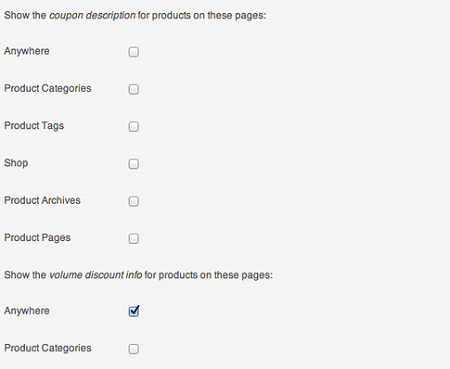The image size is (450, 369).
Task: Check the Product Archives checkbox
Action: click(134, 201)
